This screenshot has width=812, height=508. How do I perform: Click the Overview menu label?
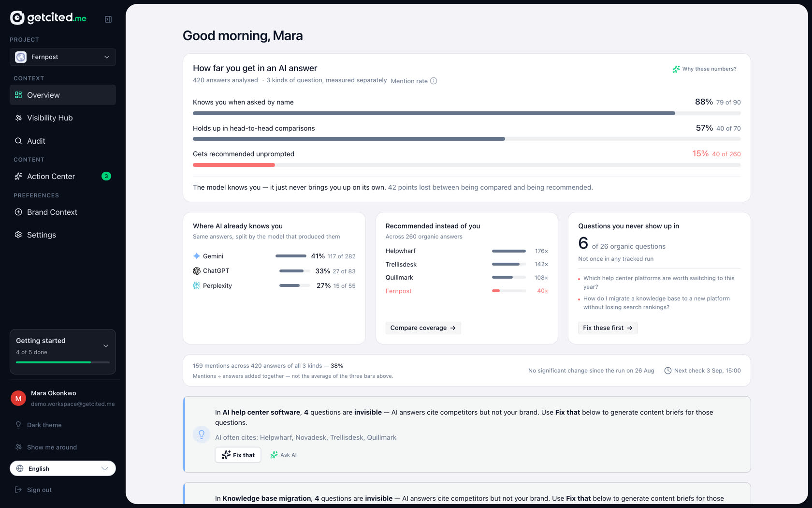tap(43, 95)
